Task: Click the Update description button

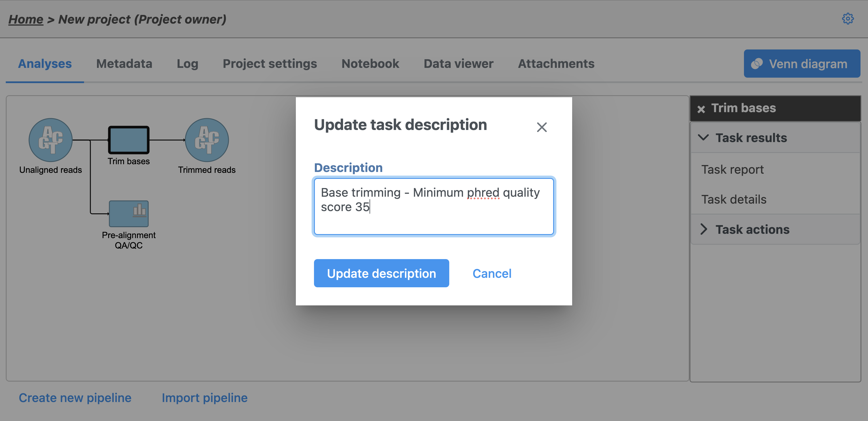Action: coord(381,273)
